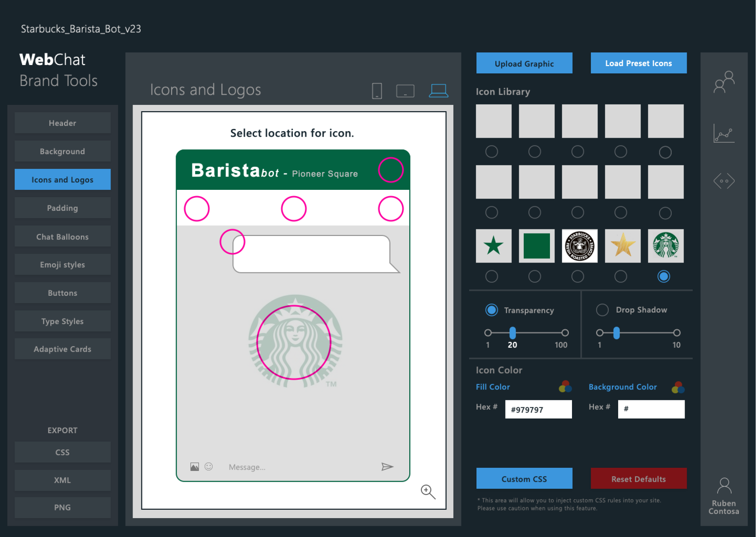The height and width of the screenshot is (537, 756).
Task: Click the image attachment icon in chat
Action: (x=195, y=467)
